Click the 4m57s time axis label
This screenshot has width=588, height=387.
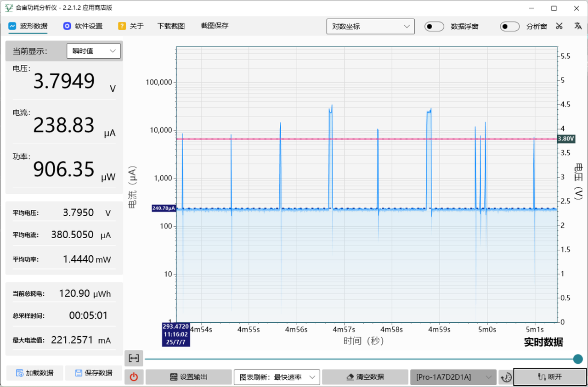tap(344, 329)
